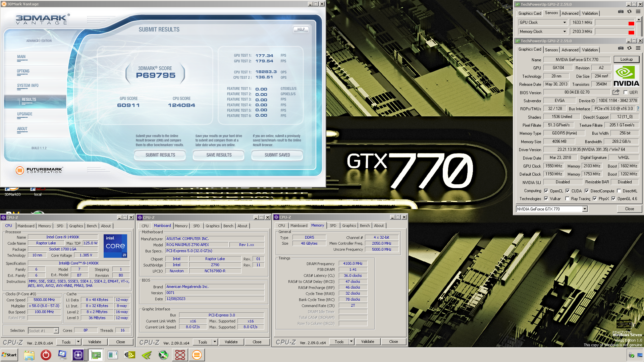Open Bench tab in the CPU-Z CPU window
The image size is (644, 362).
pyautogui.click(x=92, y=226)
